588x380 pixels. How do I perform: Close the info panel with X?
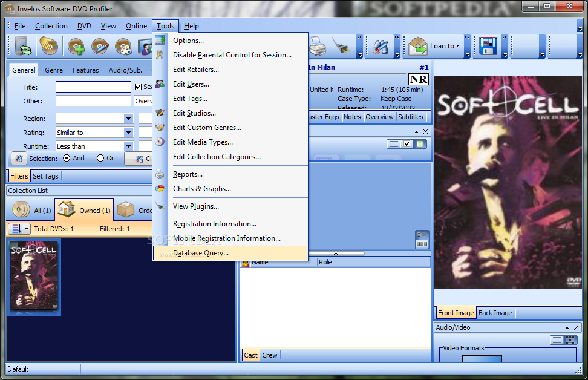425,132
